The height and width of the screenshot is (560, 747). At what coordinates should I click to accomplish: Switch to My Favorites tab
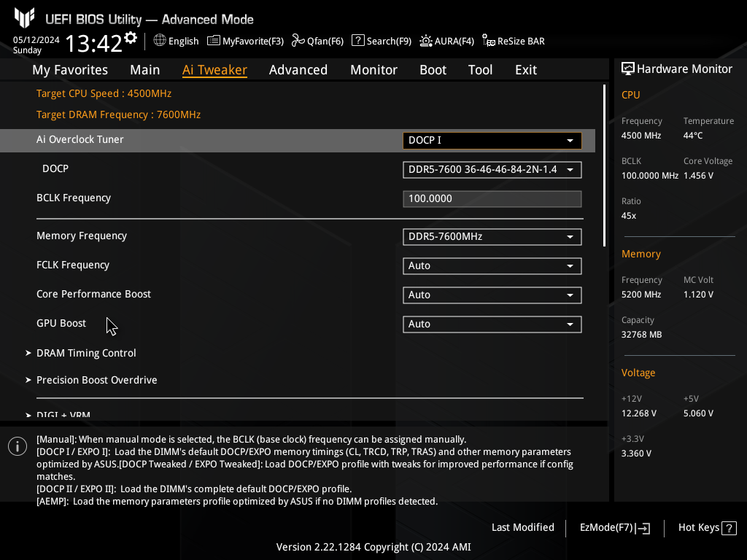tap(70, 69)
